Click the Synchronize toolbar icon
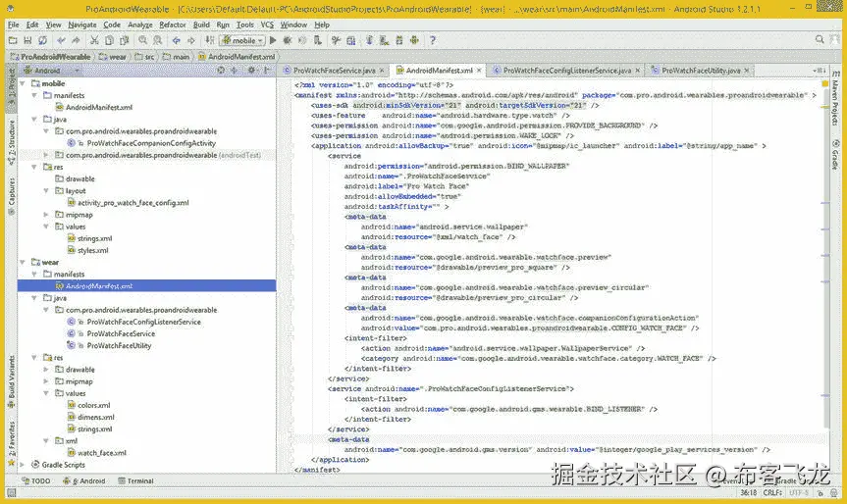The image size is (847, 504). 42,40
